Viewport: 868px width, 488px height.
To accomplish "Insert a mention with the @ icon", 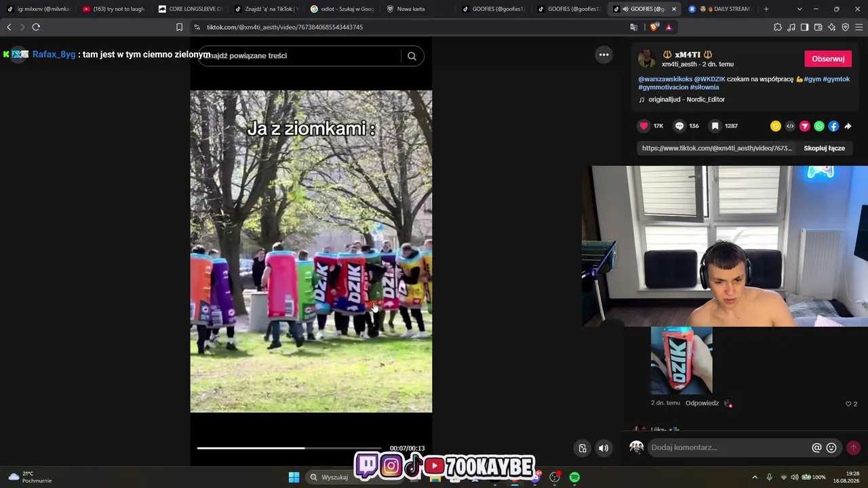I will pyautogui.click(x=816, y=448).
